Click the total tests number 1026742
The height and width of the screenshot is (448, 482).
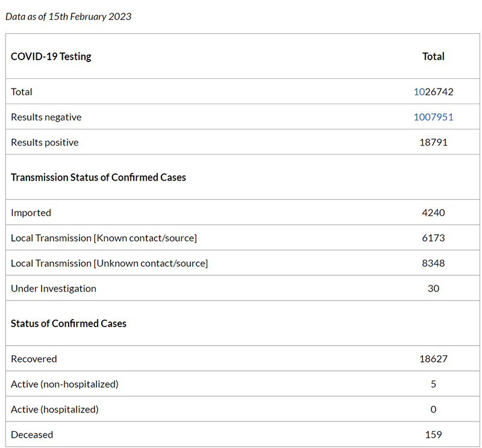click(x=433, y=92)
